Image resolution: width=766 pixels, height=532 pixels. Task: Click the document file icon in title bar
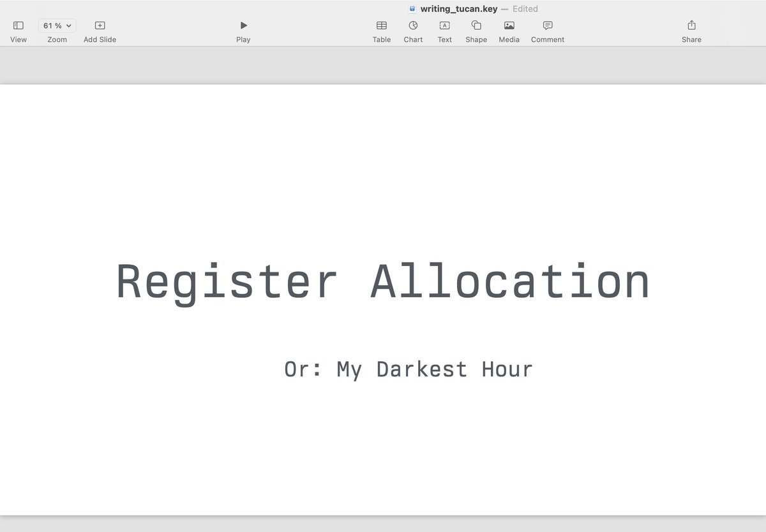click(412, 9)
